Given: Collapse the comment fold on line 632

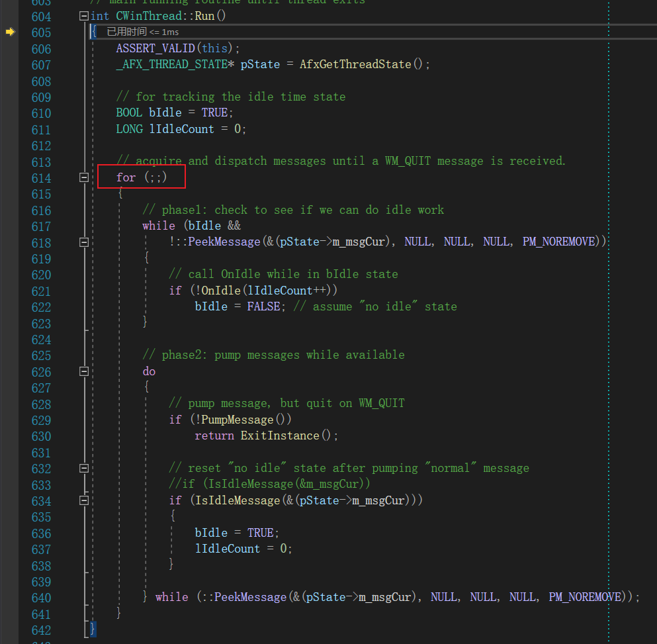Looking at the screenshot, I should tap(84, 469).
